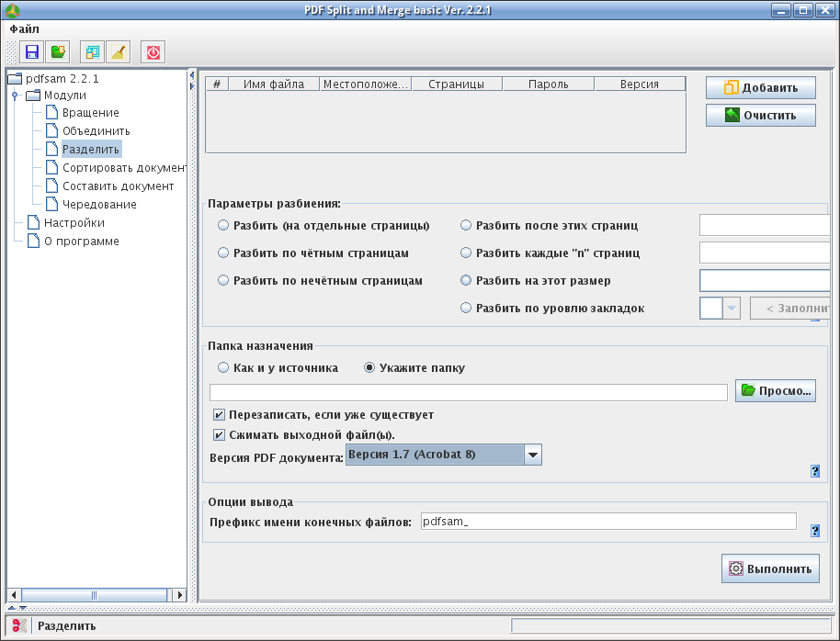The width and height of the screenshot is (840, 641).
Task: Click the pdfsam 2.2.1 root folder icon
Action: (x=15, y=78)
